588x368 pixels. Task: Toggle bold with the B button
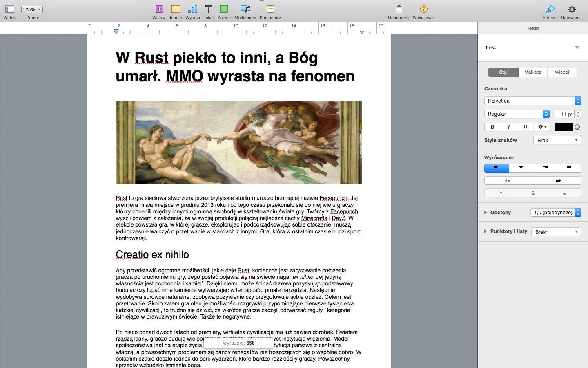pyautogui.click(x=492, y=127)
